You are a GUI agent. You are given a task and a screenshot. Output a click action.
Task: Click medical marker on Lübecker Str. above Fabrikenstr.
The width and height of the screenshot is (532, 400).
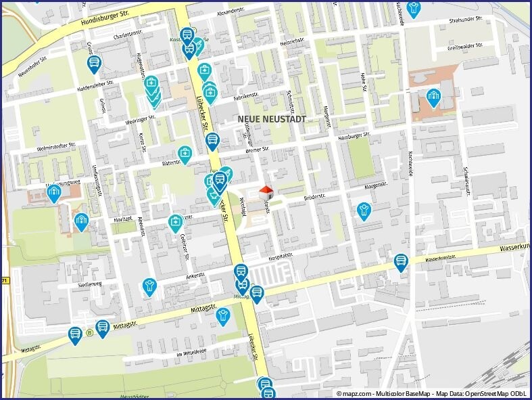point(205,70)
